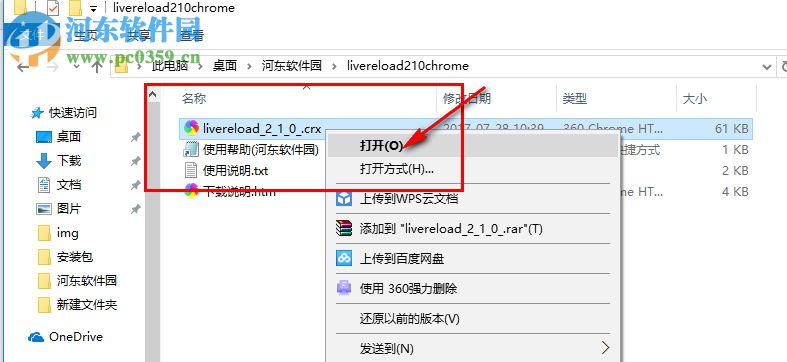Choose 打开方式(H)... from the context menu

pyautogui.click(x=472, y=169)
